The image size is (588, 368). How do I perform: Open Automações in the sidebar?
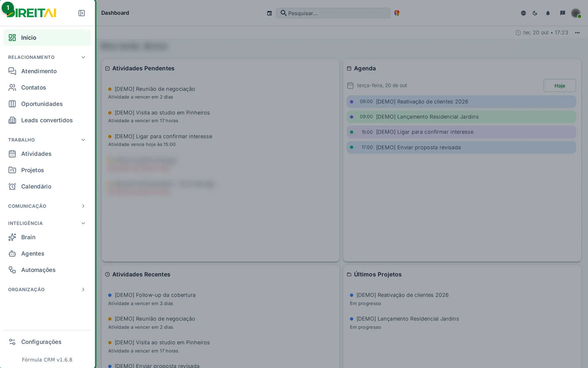(47, 270)
